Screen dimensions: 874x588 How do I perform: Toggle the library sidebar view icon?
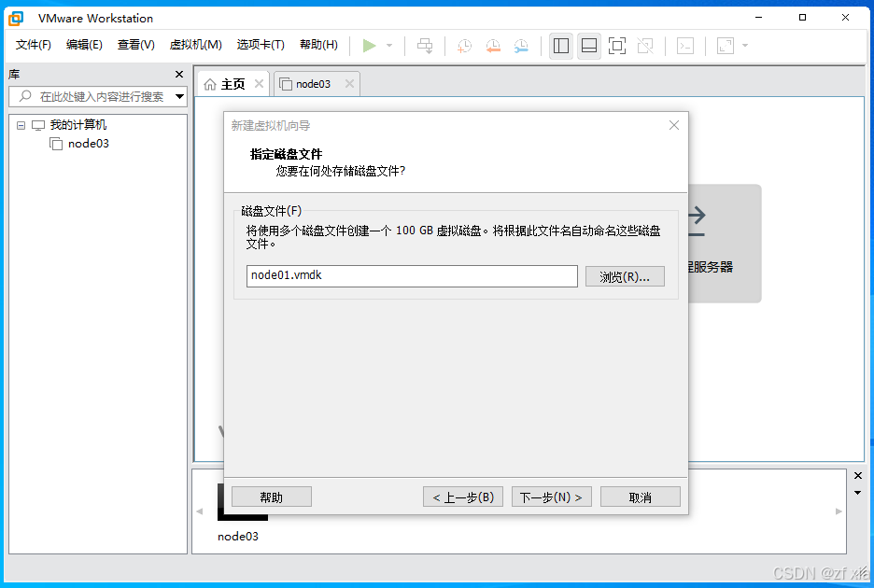(x=561, y=45)
